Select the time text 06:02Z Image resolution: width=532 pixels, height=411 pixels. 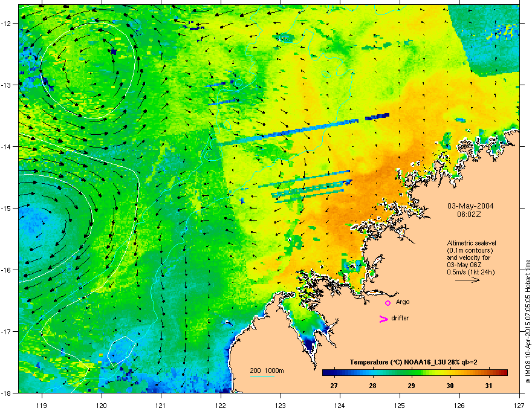coord(469,215)
